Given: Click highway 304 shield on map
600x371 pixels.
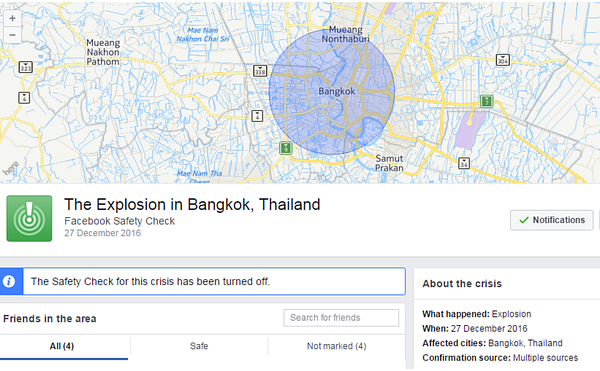Looking at the screenshot, I should pyautogui.click(x=502, y=60).
